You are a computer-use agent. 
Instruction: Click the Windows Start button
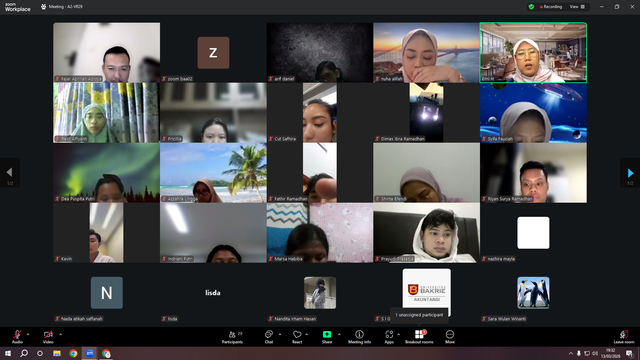(8, 353)
